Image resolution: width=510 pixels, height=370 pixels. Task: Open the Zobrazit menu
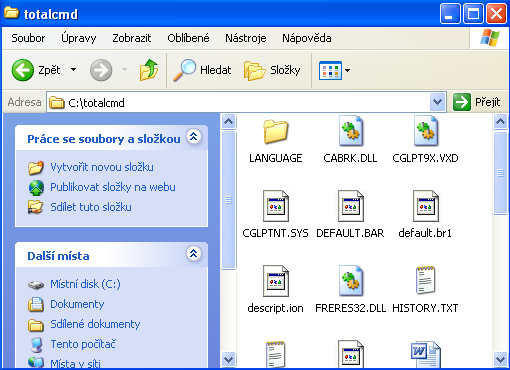132,38
